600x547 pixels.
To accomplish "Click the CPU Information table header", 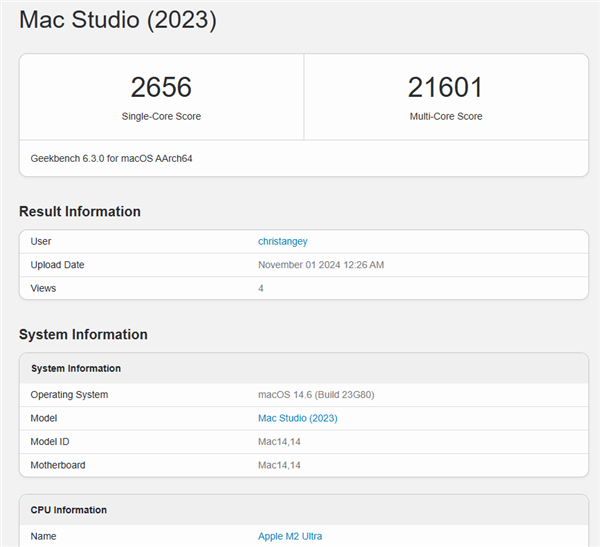I will pyautogui.click(x=69, y=510).
